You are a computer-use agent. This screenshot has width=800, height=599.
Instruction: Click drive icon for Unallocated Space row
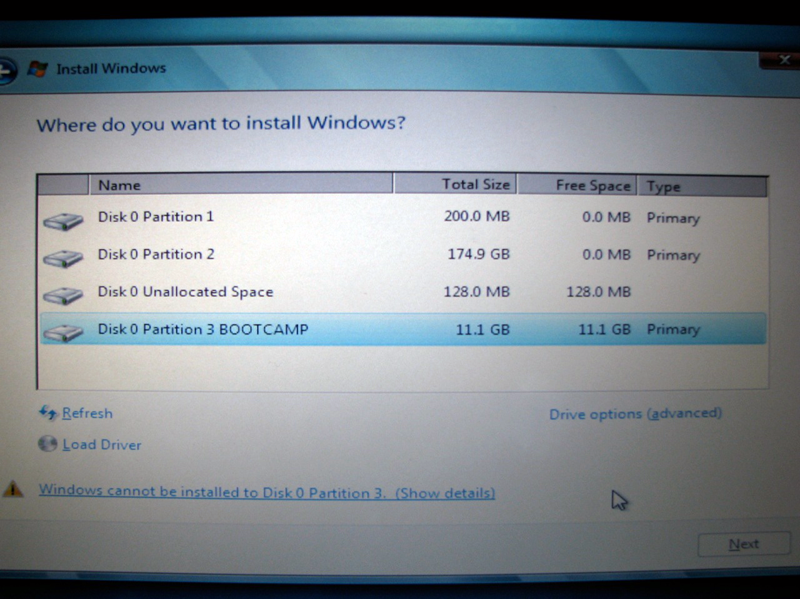(63, 296)
